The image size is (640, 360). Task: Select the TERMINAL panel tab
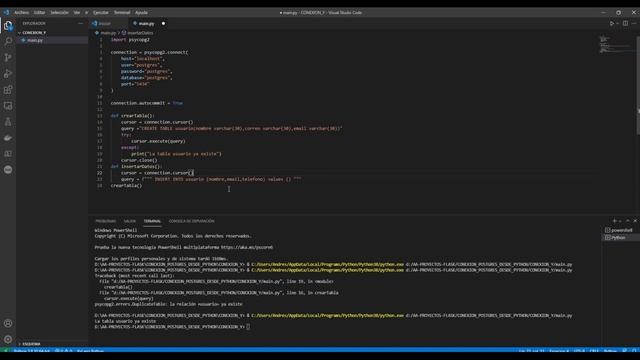[x=152, y=221]
